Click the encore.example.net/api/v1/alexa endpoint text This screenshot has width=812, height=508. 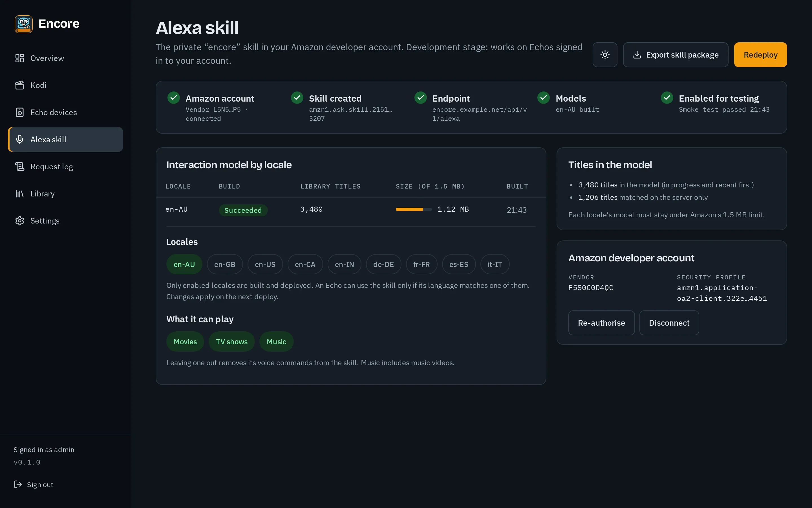480,114
